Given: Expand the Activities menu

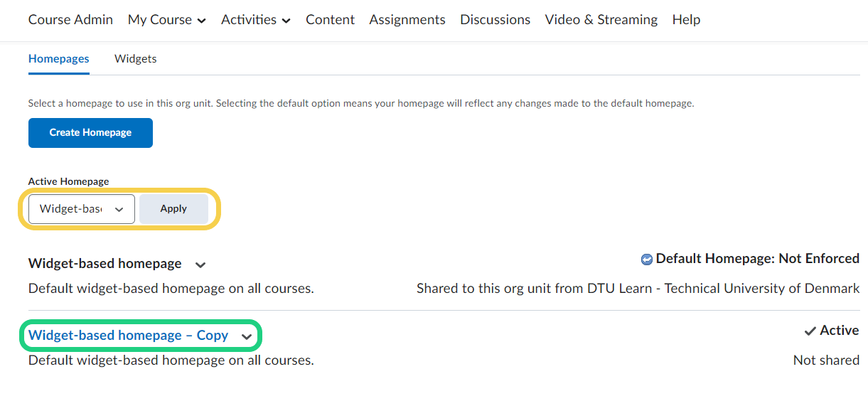Looking at the screenshot, I should tap(256, 20).
